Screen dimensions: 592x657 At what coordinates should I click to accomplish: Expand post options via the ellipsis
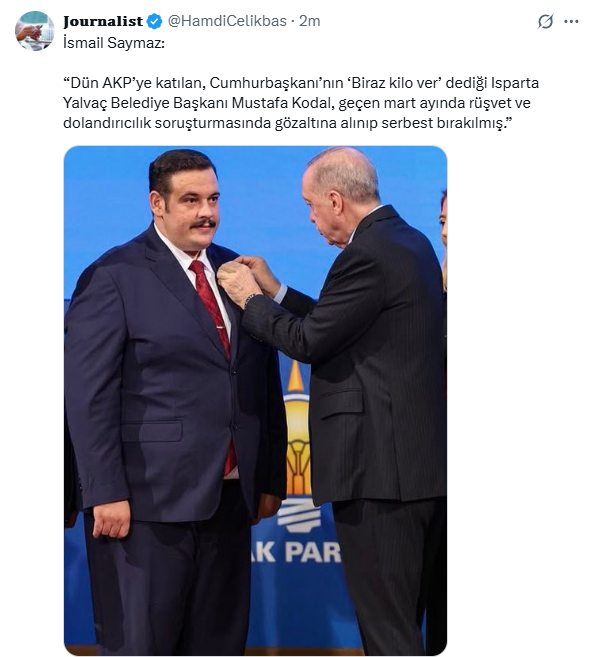click(571, 21)
